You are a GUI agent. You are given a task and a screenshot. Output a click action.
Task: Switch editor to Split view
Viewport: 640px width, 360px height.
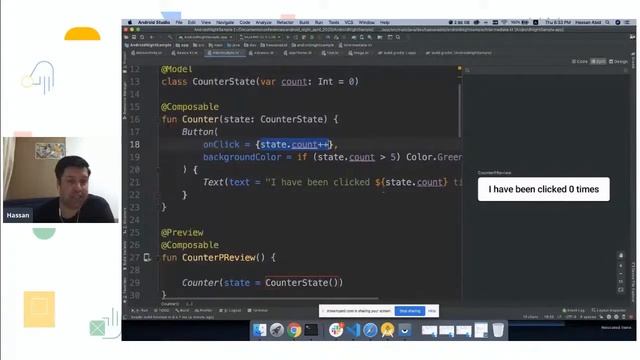pos(598,62)
